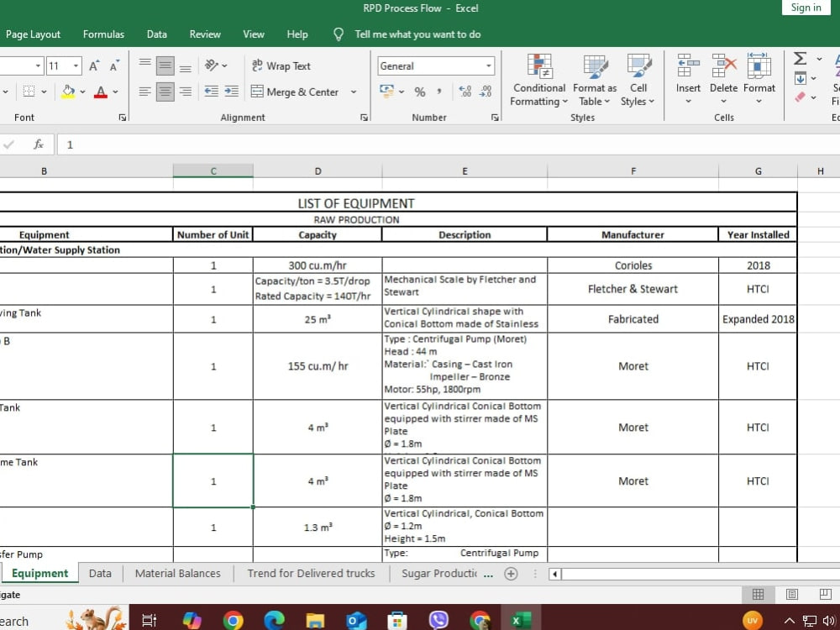Click Increase Font Size icon
840x630 pixels.
[x=94, y=66]
